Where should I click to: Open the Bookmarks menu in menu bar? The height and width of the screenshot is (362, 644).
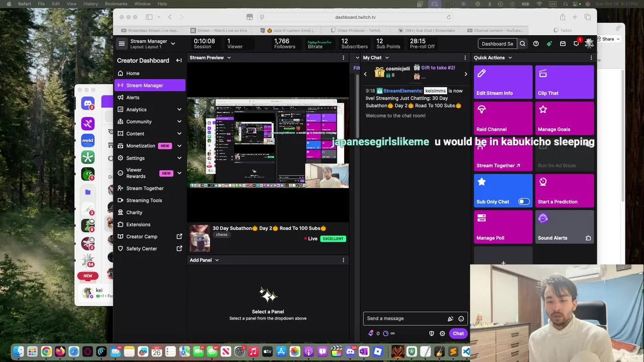(x=116, y=4)
